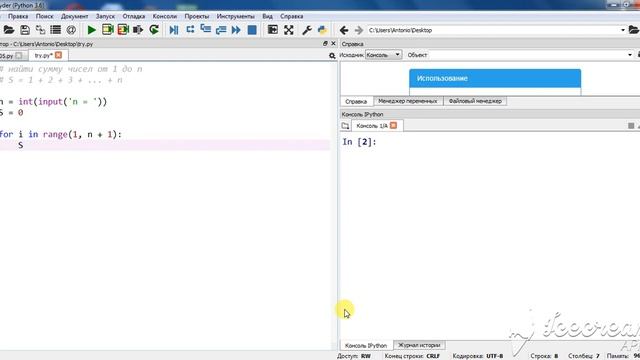Run the file with green play button
Image resolution: width=640 pixels, height=360 pixels.
92,30
